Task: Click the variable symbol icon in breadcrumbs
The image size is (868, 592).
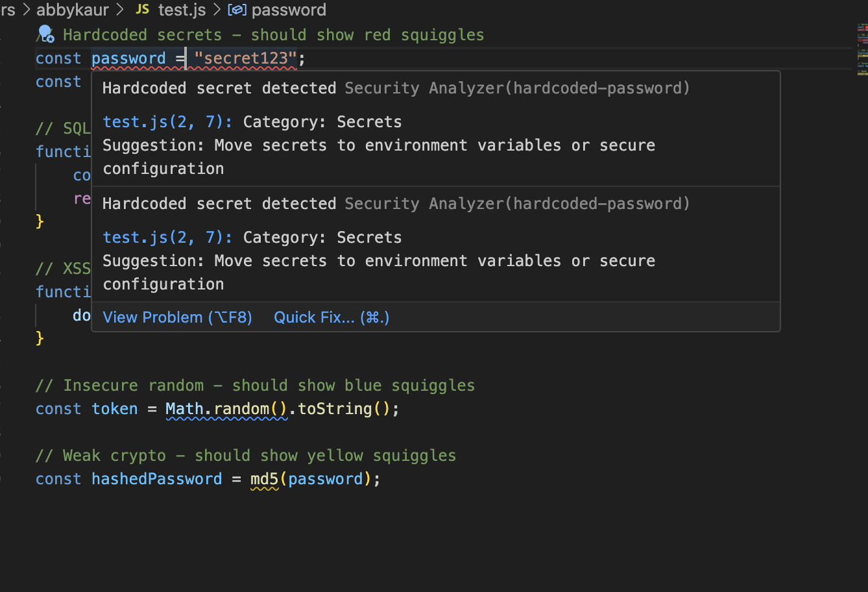Action: point(237,10)
